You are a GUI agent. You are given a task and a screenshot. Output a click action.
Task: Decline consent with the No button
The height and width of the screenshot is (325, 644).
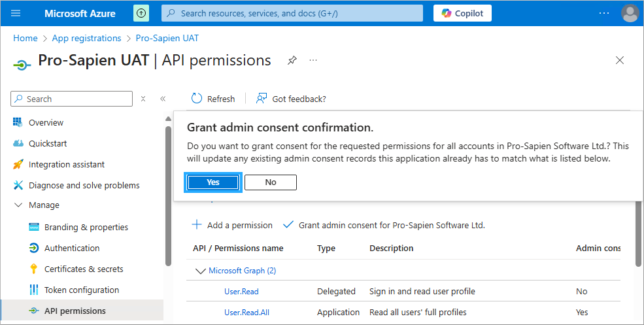tap(271, 182)
